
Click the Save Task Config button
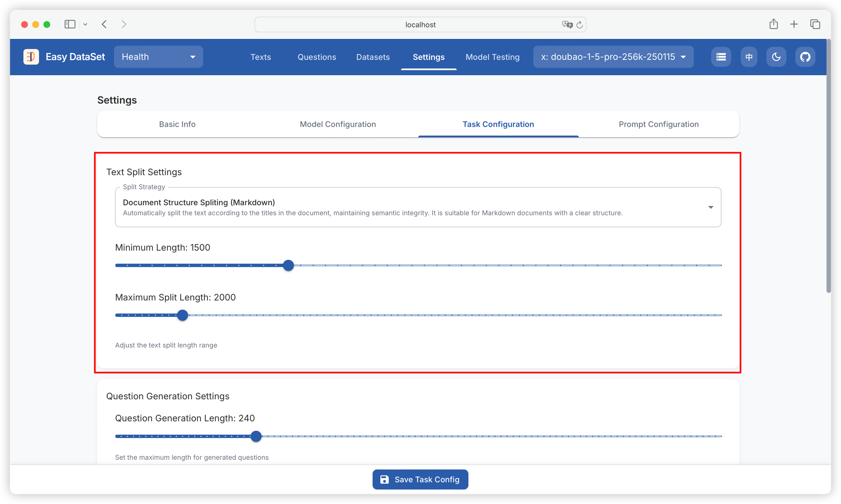tap(420, 479)
